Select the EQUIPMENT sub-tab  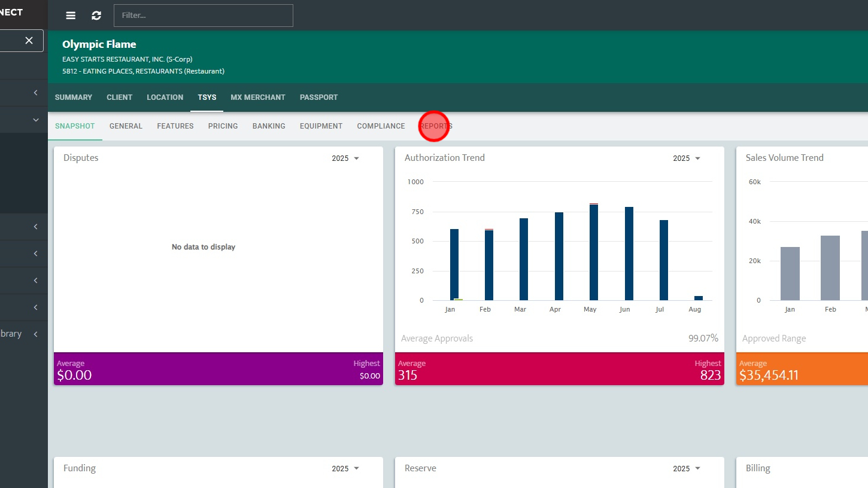pos(321,126)
